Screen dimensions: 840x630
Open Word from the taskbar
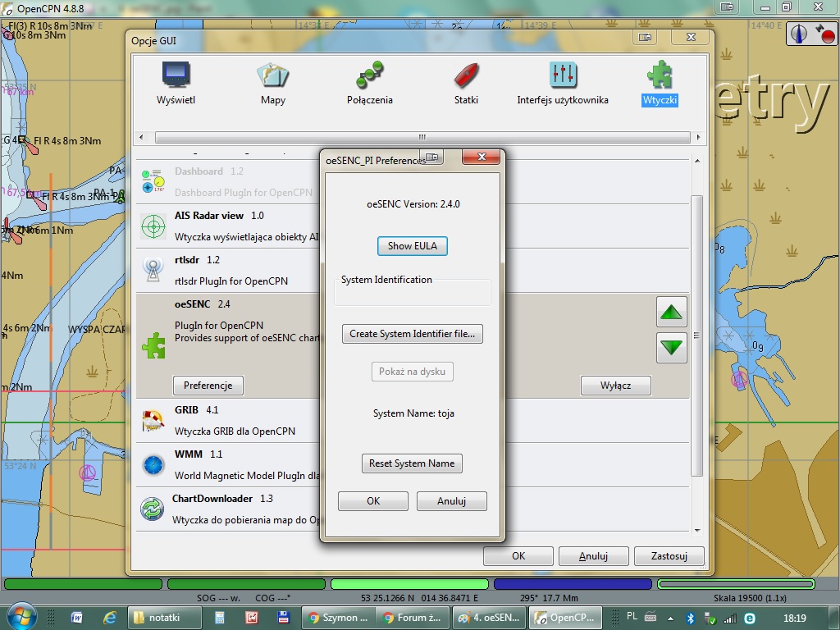76,618
